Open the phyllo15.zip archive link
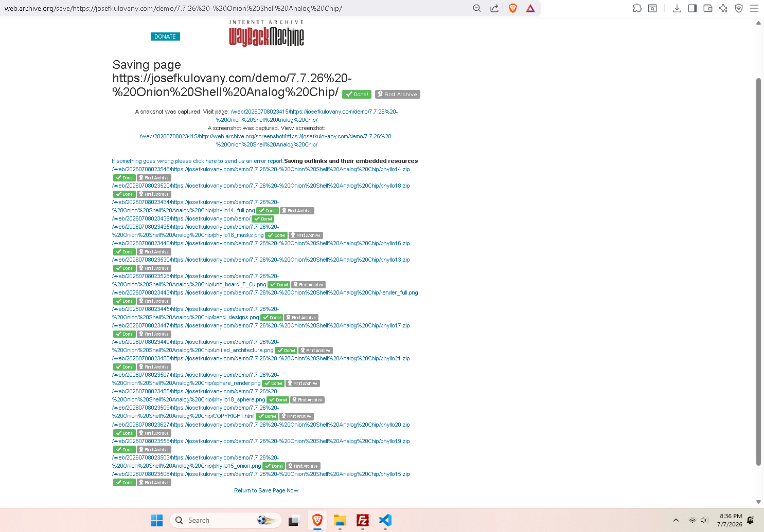 coord(261,474)
